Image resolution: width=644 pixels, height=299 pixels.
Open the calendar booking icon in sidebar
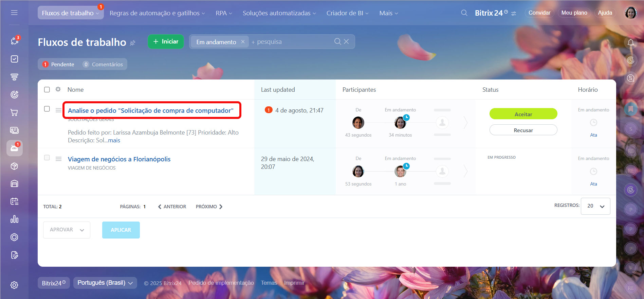(x=14, y=201)
